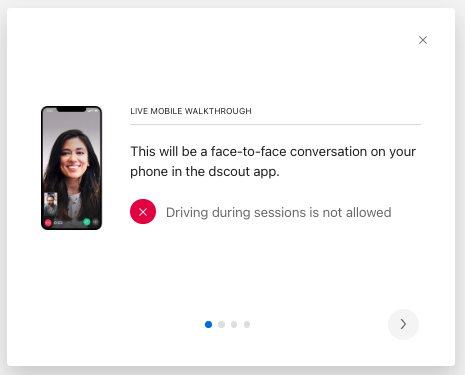Click the phone status bar battery indicator
Screen dimensions: 465x375
tap(97, 110)
